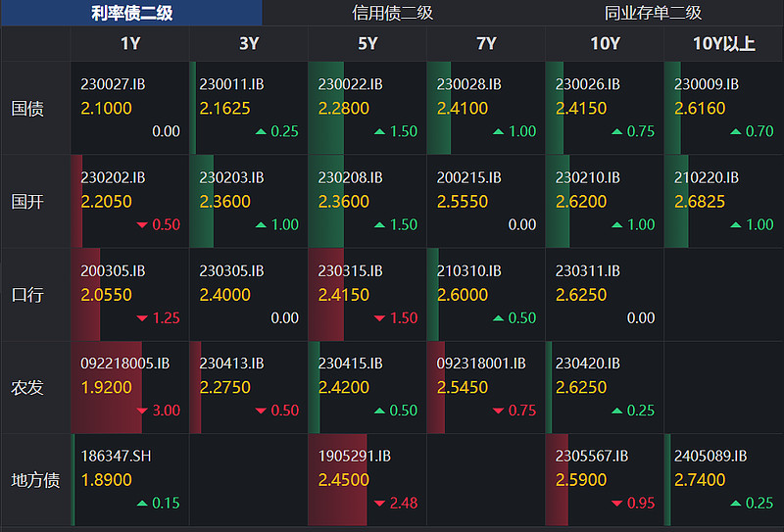
Task: Select the 5Y column header
Action: click(x=367, y=44)
